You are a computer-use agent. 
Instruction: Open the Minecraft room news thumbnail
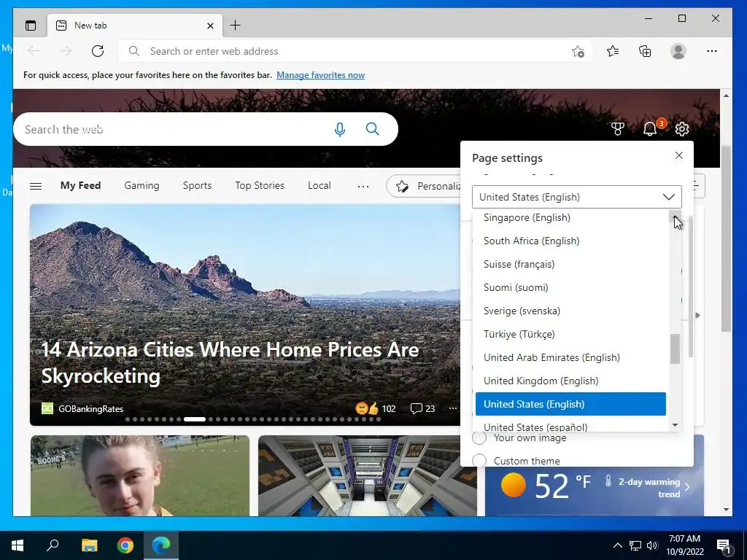(368, 475)
